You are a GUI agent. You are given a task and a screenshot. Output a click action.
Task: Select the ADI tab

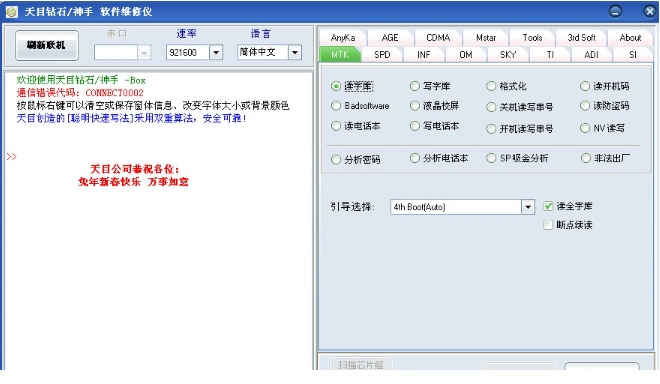(591, 55)
